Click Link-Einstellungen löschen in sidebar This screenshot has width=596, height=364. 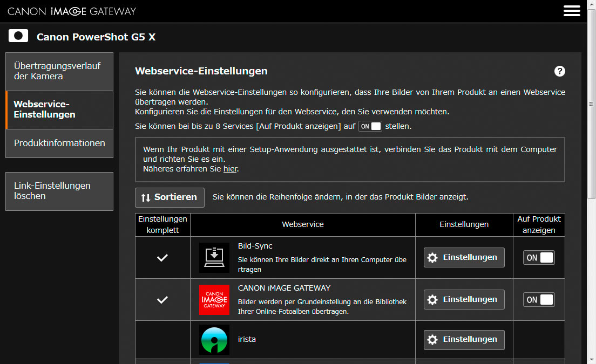(x=59, y=191)
